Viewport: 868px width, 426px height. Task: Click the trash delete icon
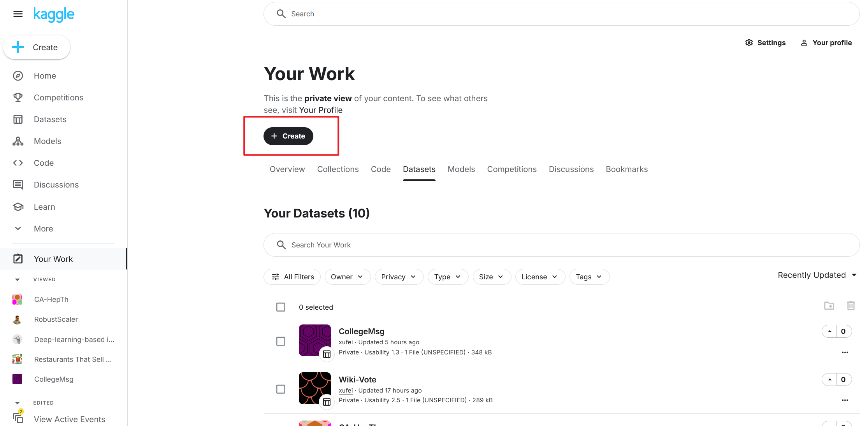coord(851,306)
